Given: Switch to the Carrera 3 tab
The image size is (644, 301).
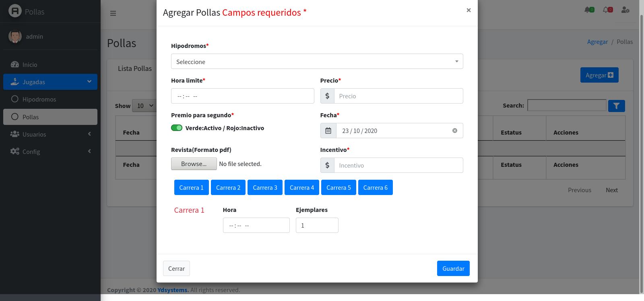Looking at the screenshot, I should pos(265,187).
